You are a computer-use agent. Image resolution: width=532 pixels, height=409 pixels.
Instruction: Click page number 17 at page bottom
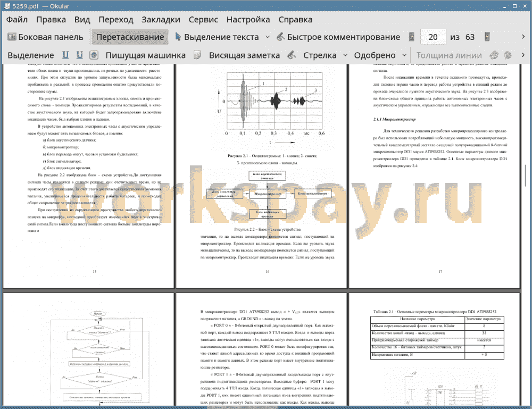tap(440, 272)
